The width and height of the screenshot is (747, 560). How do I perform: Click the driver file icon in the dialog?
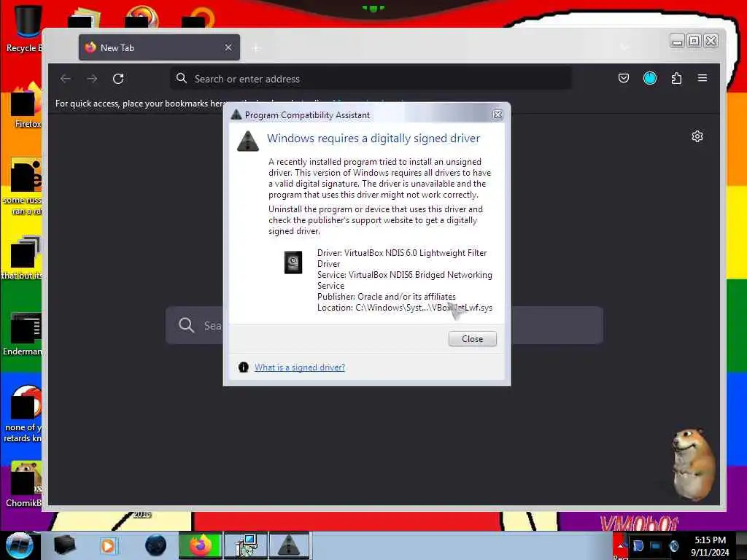(293, 262)
